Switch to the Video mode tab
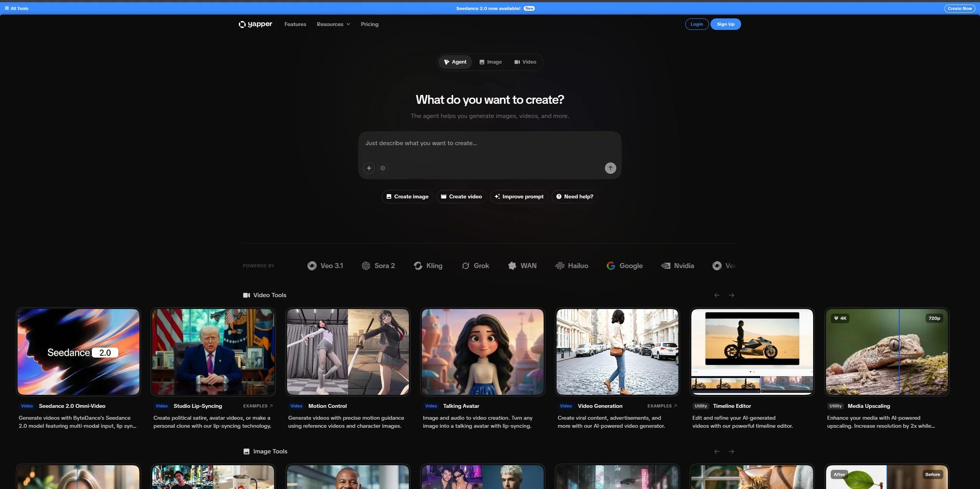This screenshot has height=489, width=980. click(x=525, y=62)
